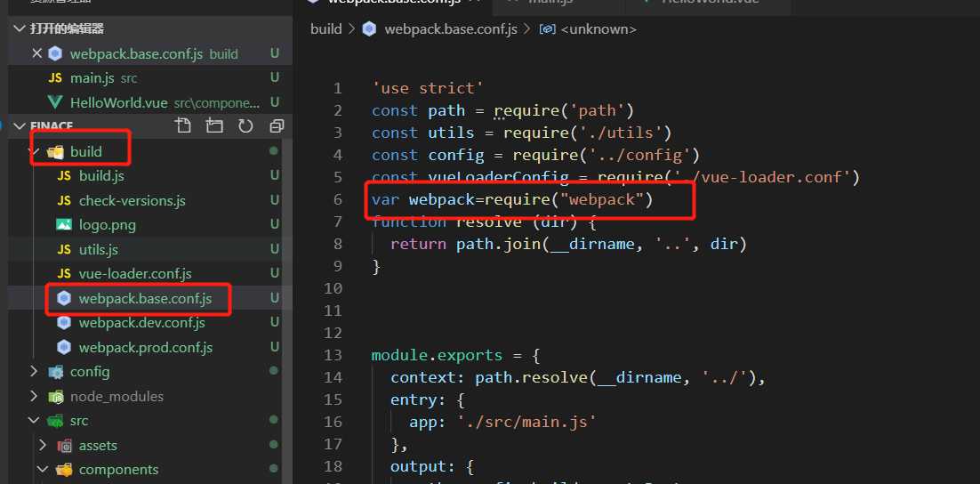Click the logo.png image file icon
The image size is (980, 484).
[64, 225]
